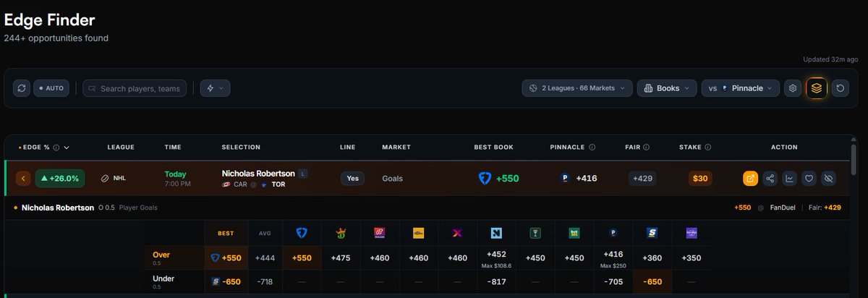Sort by the EDGE % column chevron

coord(67,148)
